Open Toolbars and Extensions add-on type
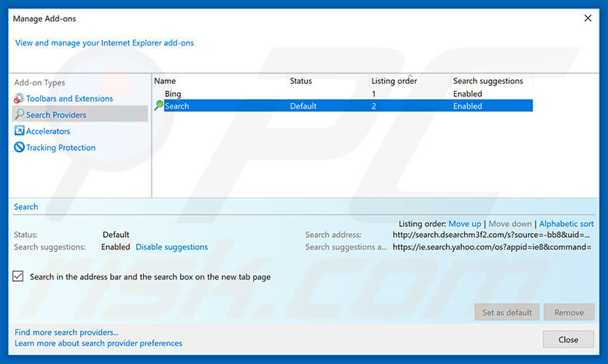The image size is (608, 364). click(69, 99)
